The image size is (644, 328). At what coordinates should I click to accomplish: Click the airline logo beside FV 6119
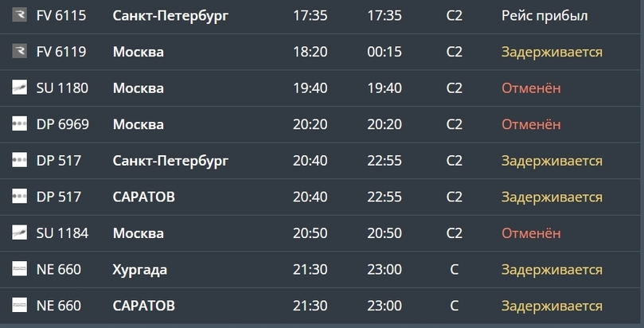coord(20,52)
